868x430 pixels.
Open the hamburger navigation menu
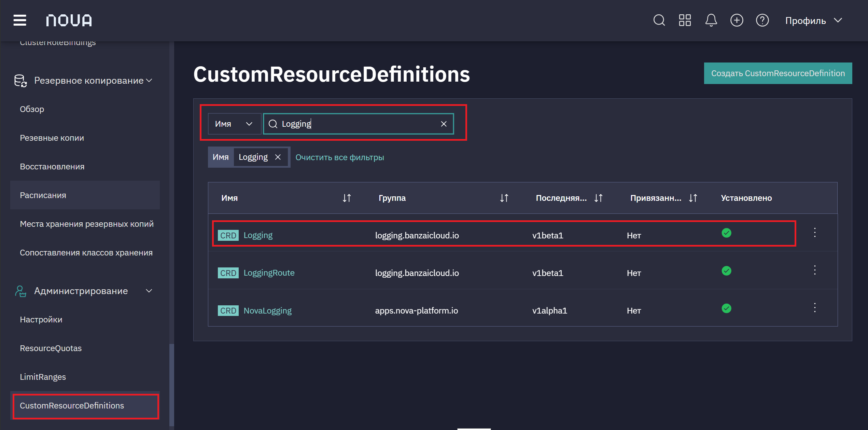20,20
